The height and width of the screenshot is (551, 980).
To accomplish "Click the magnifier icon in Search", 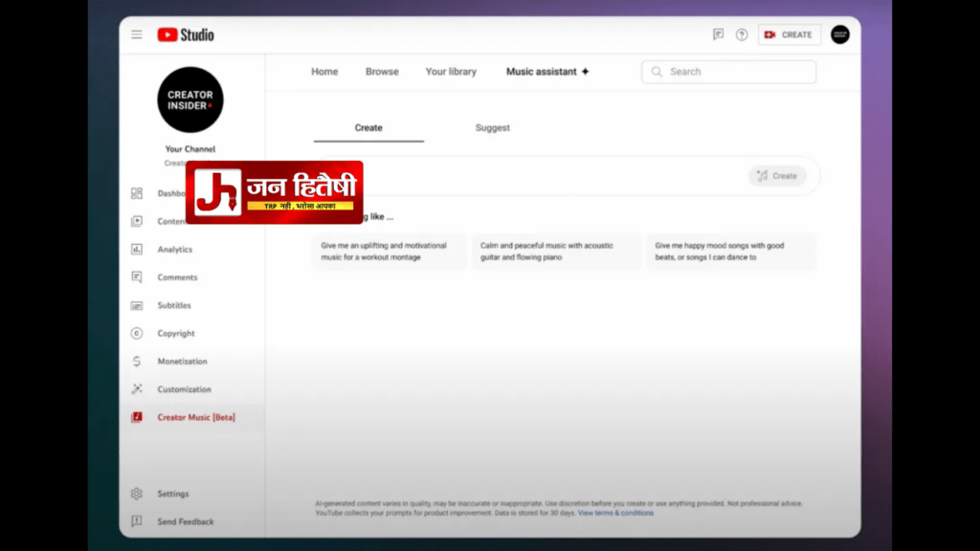I will (657, 72).
